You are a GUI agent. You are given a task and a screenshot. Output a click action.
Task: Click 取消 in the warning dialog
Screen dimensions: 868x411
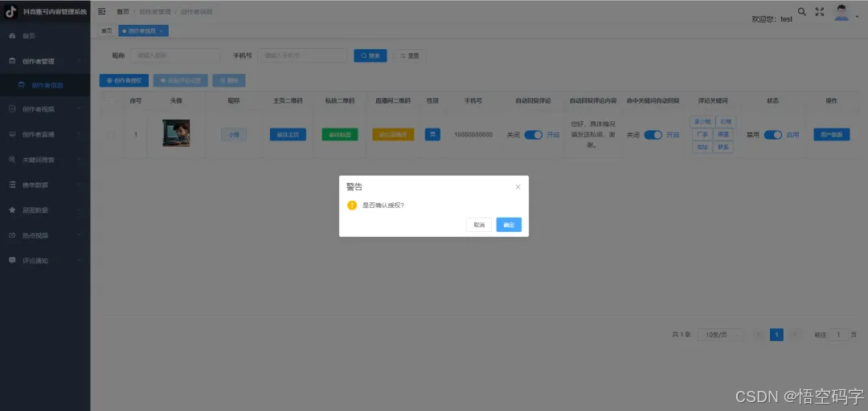click(479, 225)
